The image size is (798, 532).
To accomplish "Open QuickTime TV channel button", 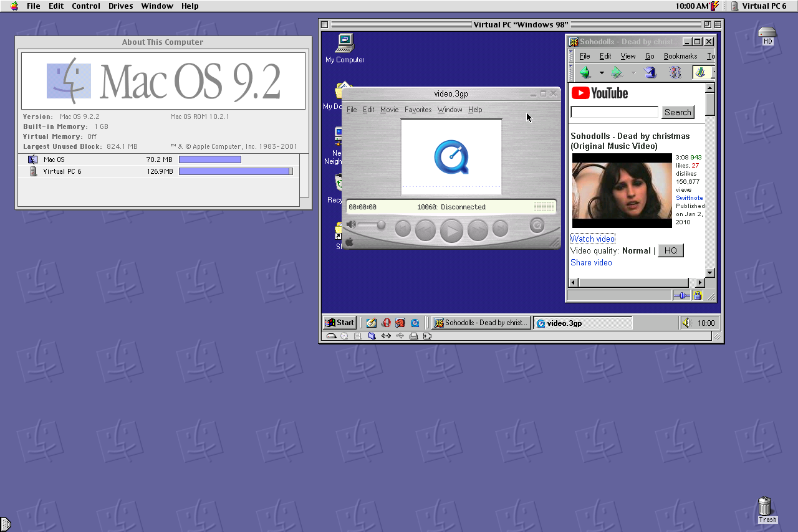I will (x=537, y=226).
